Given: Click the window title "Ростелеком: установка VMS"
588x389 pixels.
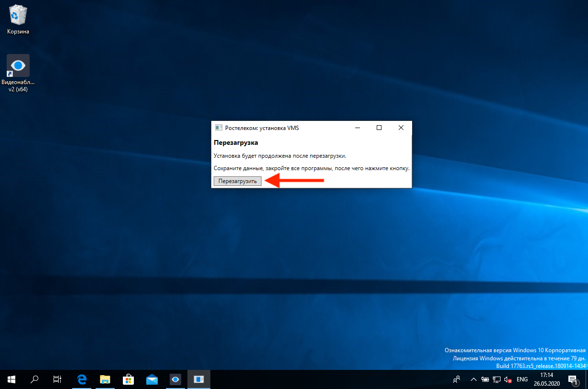Looking at the screenshot, I should [x=262, y=128].
